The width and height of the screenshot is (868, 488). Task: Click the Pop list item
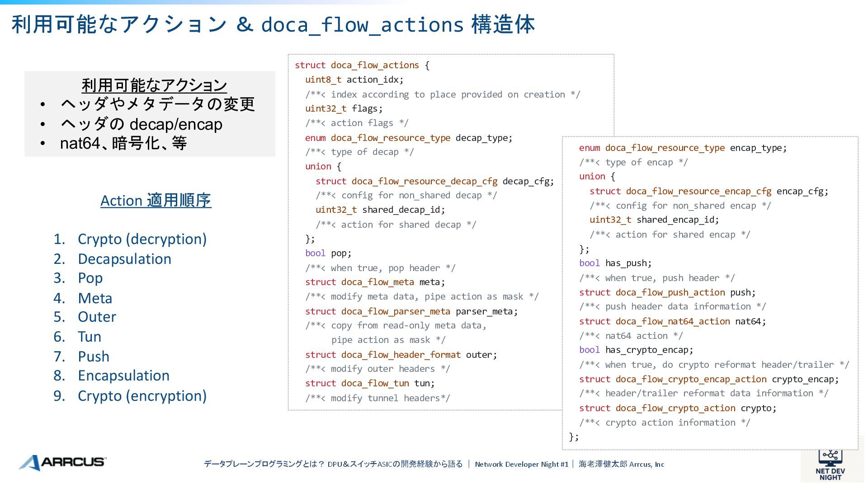tap(90, 278)
